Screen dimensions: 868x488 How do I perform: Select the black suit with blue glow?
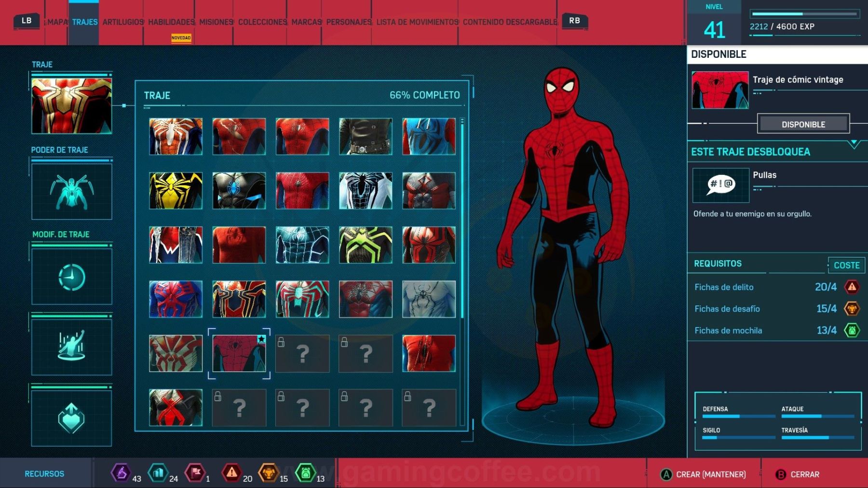239,191
